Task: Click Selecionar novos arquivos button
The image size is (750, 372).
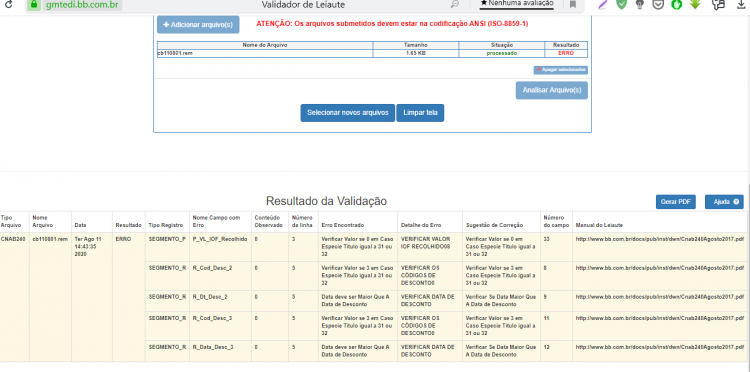Action: pos(348,113)
